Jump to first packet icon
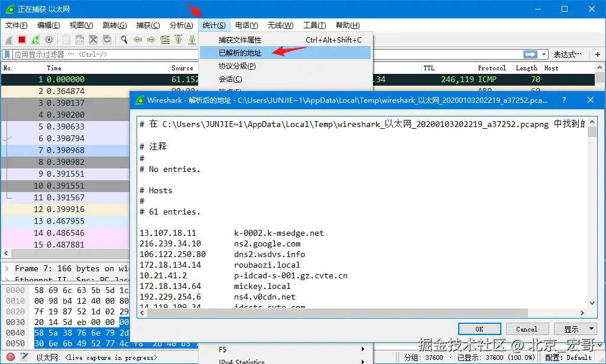Screen dimensions: 606x364 (x=179, y=40)
